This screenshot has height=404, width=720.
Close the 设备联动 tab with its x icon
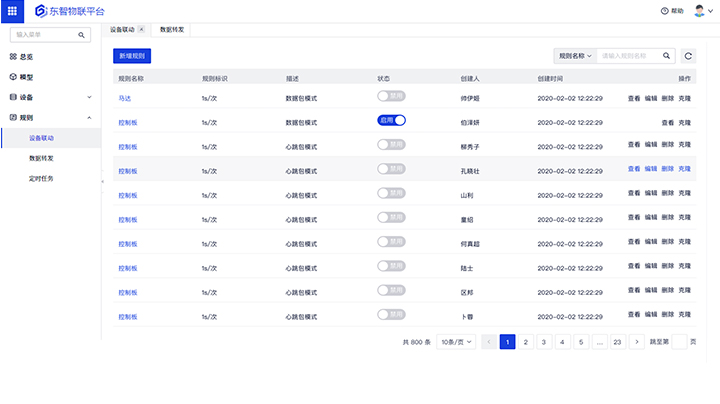pyautogui.click(x=141, y=30)
